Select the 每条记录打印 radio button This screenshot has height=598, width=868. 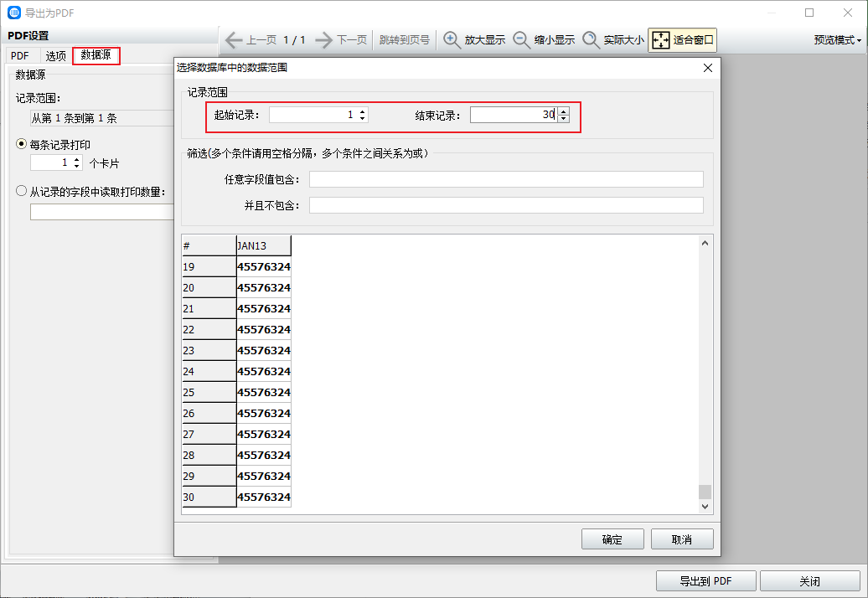point(21,144)
